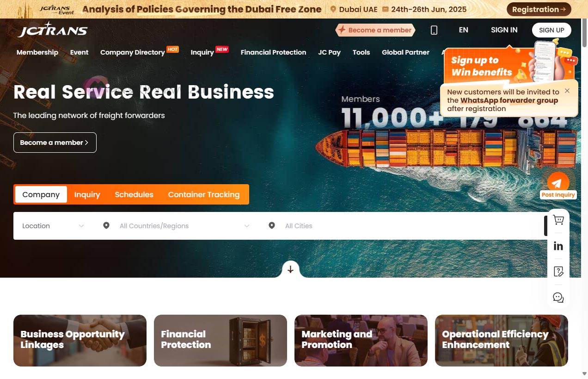Screen dimensions: 588x379
Task: Expand the Location dropdown
Action: [x=53, y=226]
